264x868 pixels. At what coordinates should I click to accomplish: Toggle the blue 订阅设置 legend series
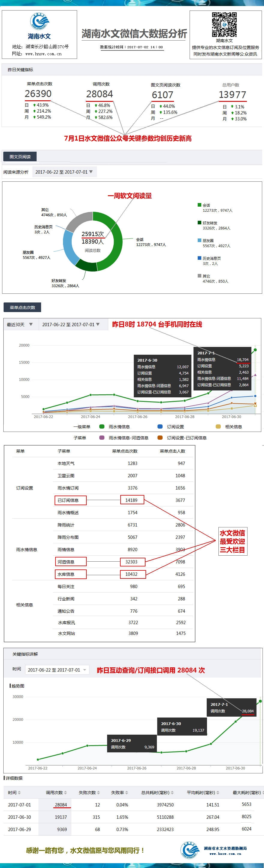tap(160, 426)
